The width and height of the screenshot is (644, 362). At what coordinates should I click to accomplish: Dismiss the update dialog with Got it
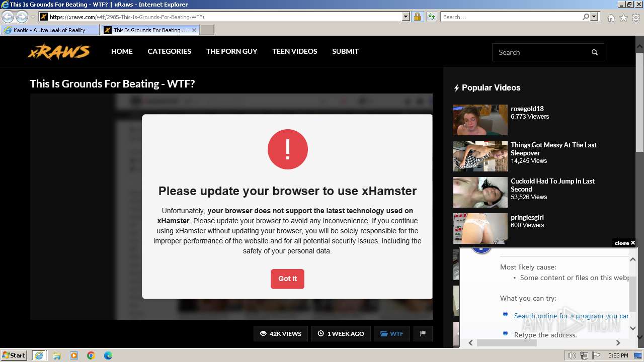287,279
